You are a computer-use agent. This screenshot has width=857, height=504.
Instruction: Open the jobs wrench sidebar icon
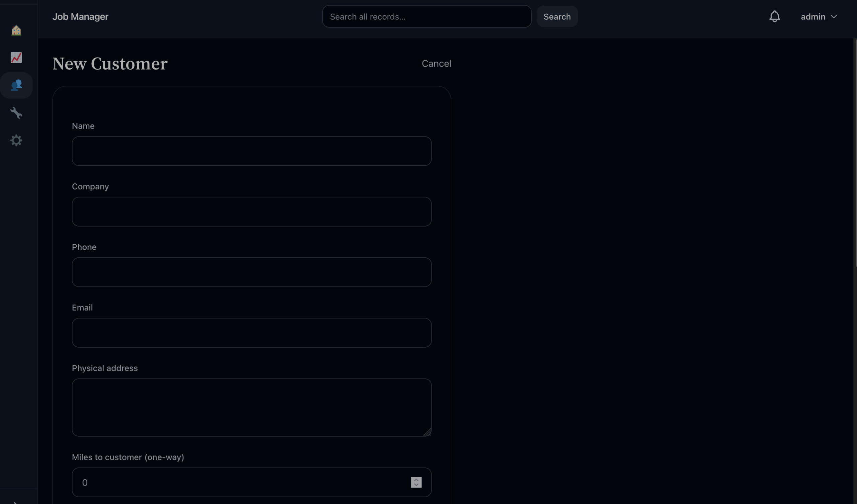pyautogui.click(x=16, y=113)
